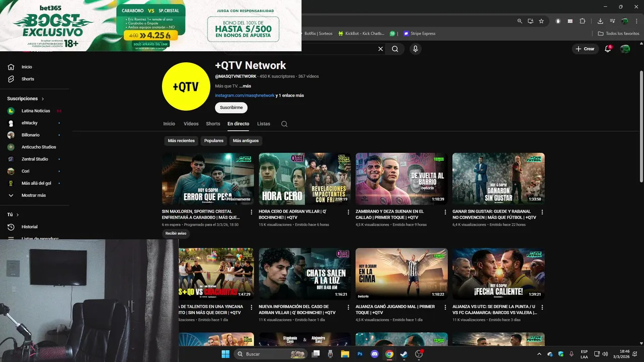Open Chrome profile avatar

coord(624,21)
